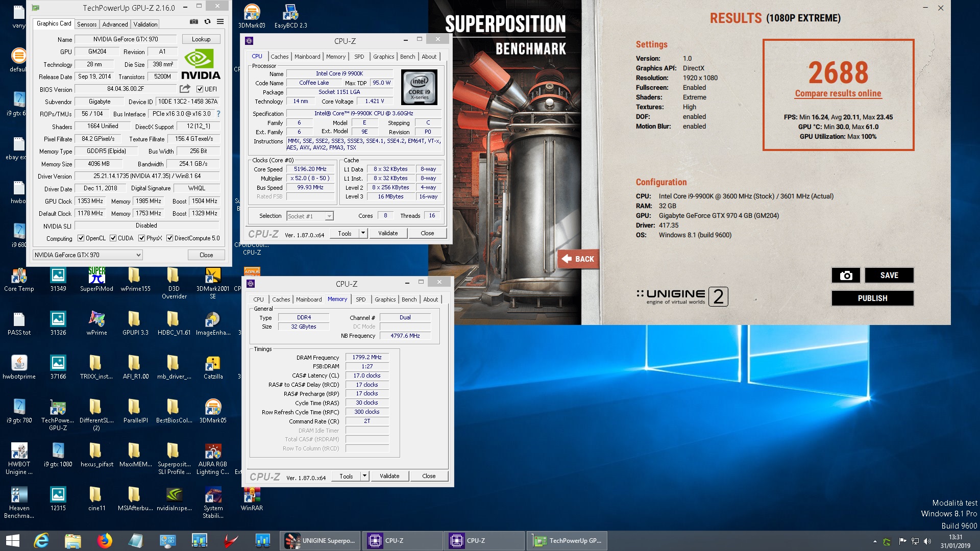Open Mainboard tab in upper CPU-Z window
980x551 pixels.
pos(307,57)
